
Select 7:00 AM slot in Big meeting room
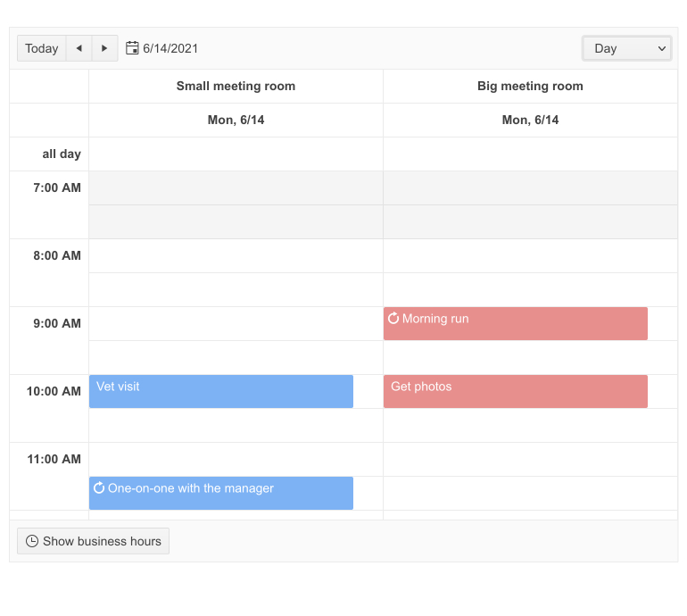pyautogui.click(x=530, y=188)
